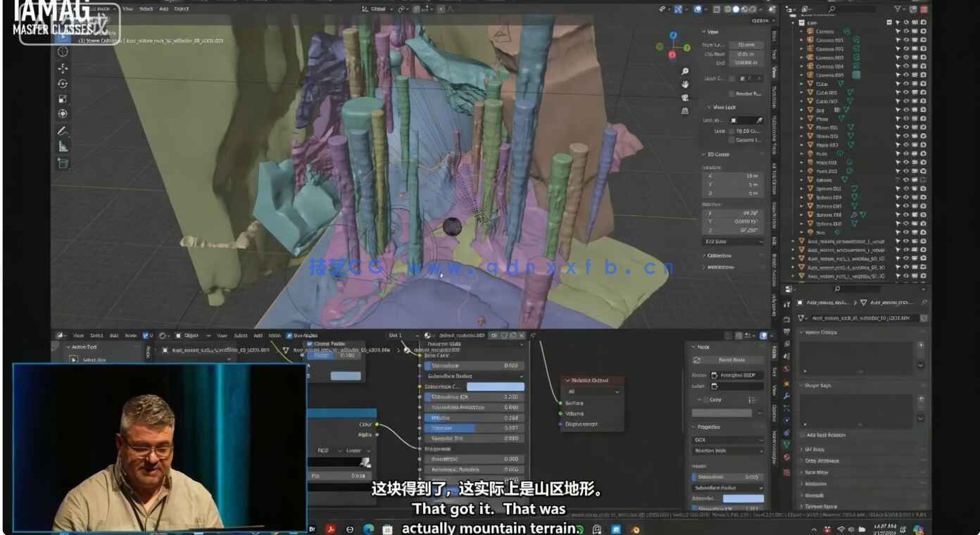
Task: Toggle the camera view gizmo icon
Action: (685, 98)
